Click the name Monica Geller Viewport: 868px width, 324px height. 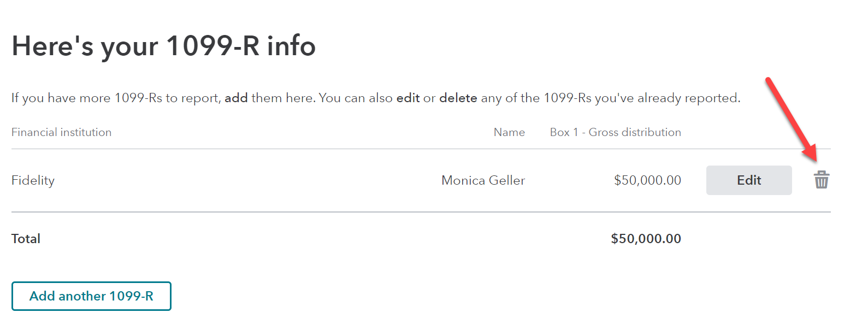click(483, 180)
